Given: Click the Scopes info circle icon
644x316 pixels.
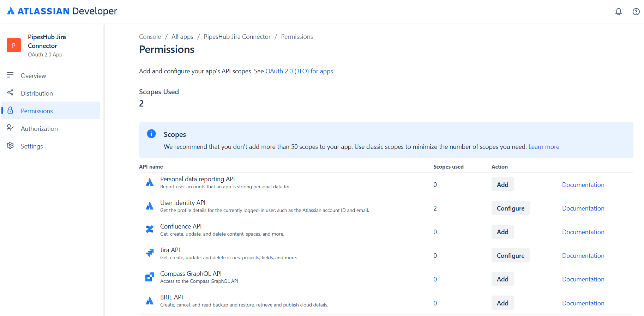Looking at the screenshot, I should (x=151, y=134).
